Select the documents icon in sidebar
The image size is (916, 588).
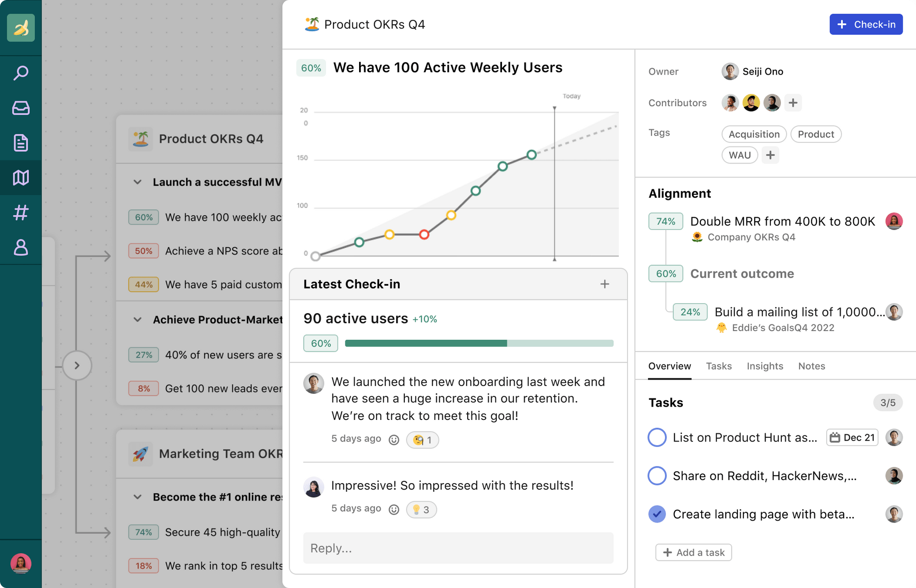[21, 143]
